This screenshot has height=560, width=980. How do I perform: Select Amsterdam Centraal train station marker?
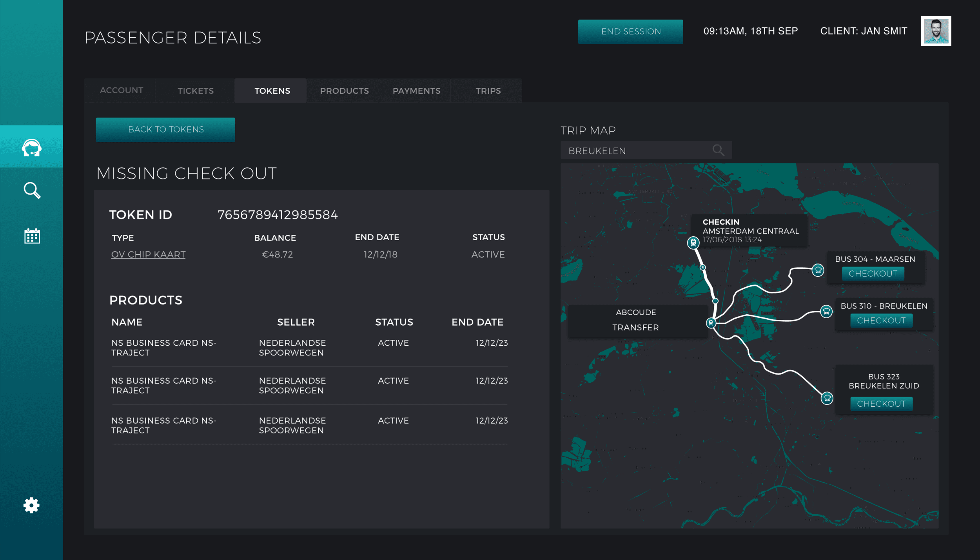(x=693, y=243)
